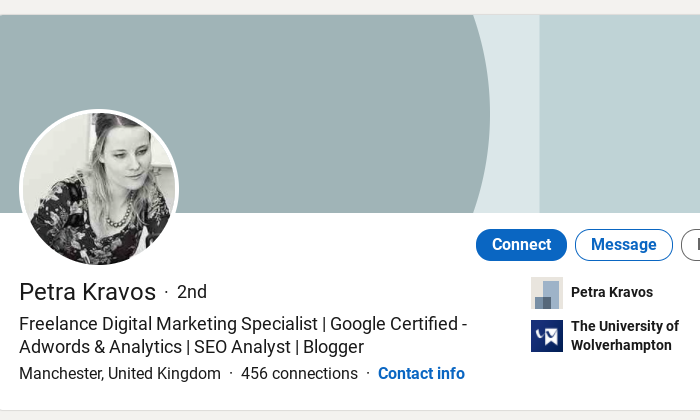The image size is (700, 420).
Task: Select the Petra Kravos company name on the right
Action: pyautogui.click(x=612, y=292)
